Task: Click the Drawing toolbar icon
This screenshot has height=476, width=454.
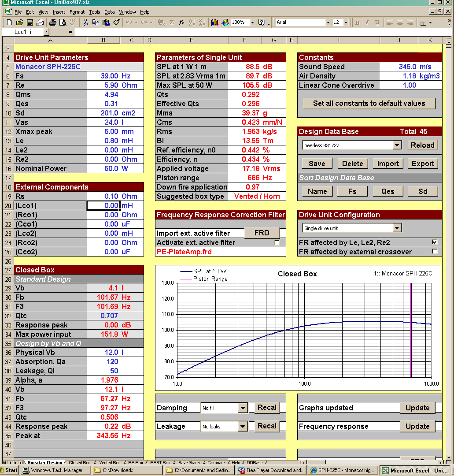Action: (225, 22)
